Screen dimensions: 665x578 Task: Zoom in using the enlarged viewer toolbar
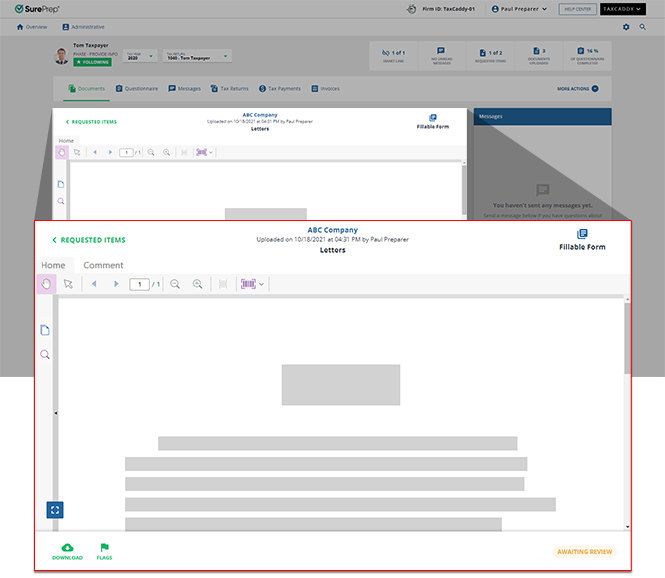(x=197, y=284)
